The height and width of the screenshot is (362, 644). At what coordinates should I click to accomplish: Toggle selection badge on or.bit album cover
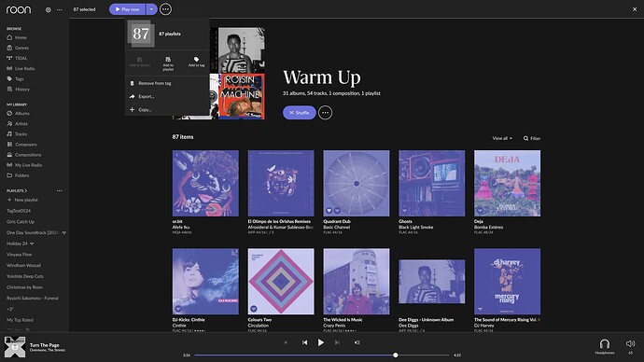pyautogui.click(x=178, y=211)
